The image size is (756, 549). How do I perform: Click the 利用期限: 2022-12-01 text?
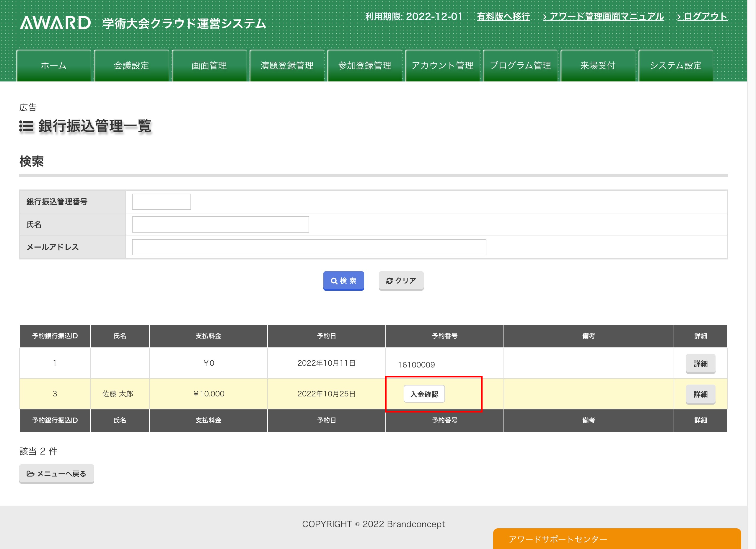coord(414,17)
